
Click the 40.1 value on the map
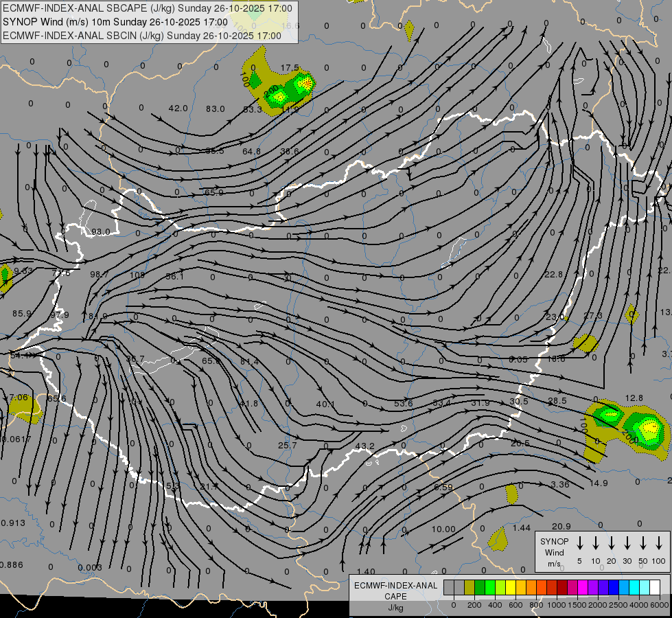click(x=325, y=404)
